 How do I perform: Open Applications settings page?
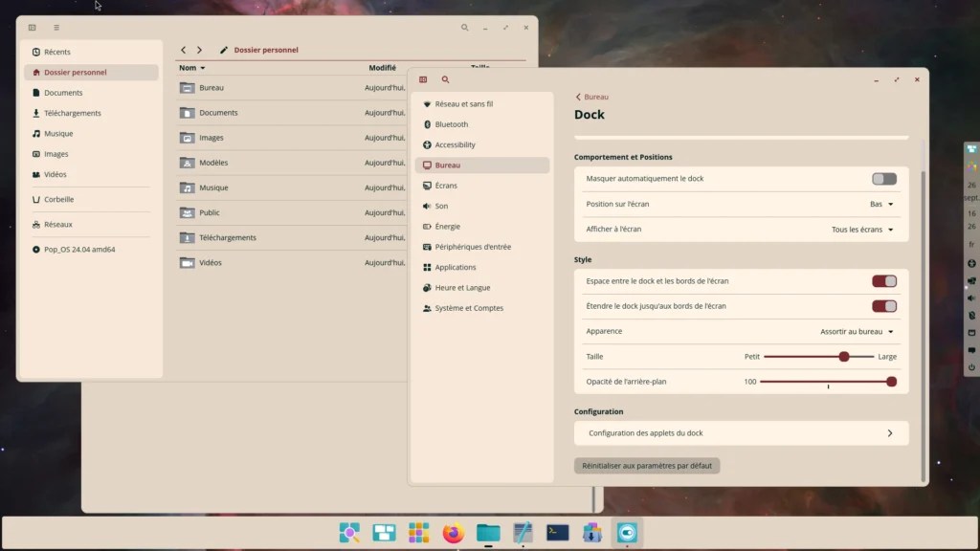click(482, 267)
